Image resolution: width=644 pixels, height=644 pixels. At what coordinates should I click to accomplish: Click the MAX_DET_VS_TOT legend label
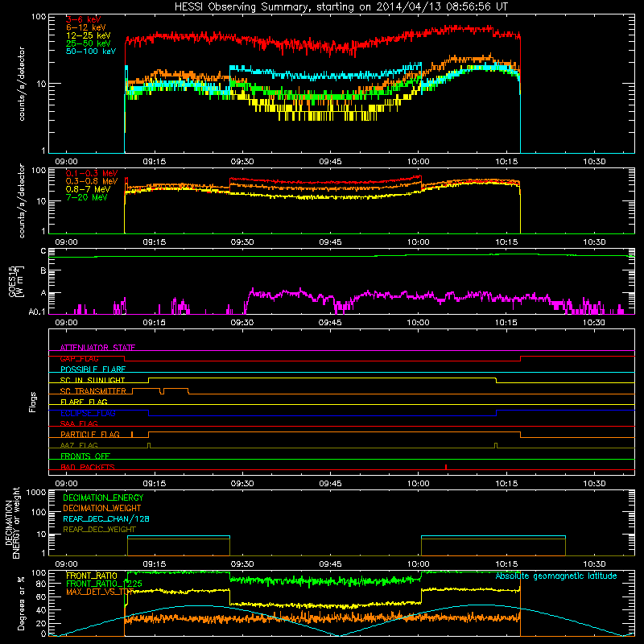click(x=99, y=592)
